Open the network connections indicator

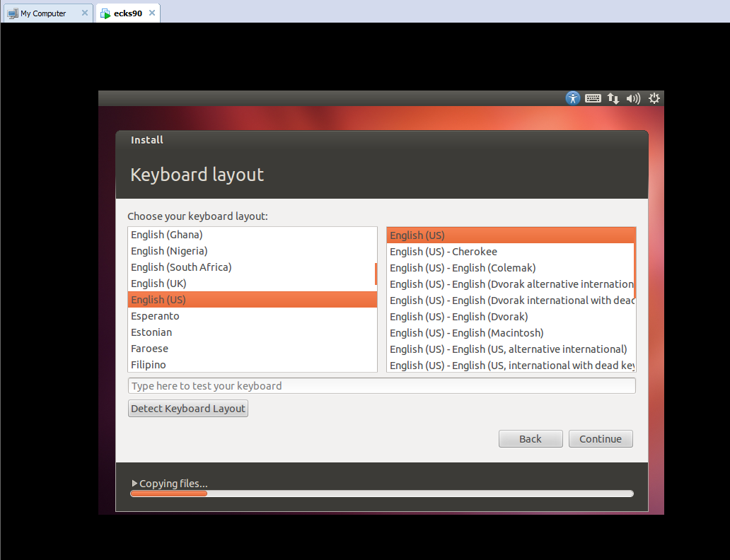point(613,98)
